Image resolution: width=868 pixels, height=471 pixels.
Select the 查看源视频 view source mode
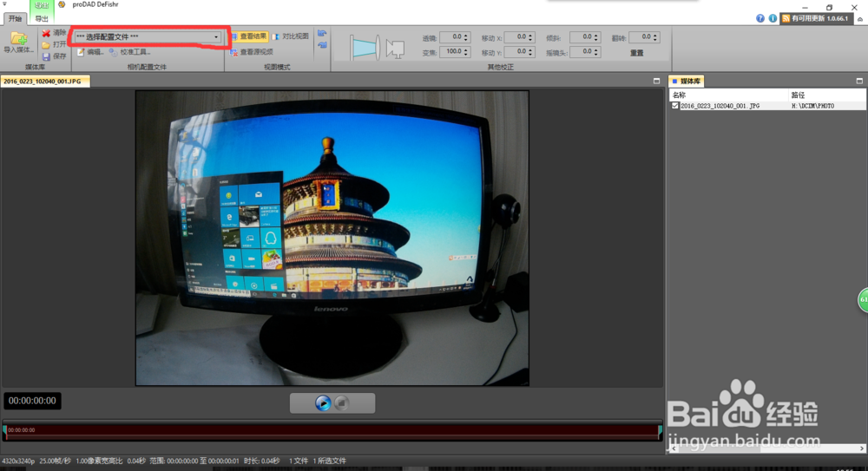[x=252, y=52]
